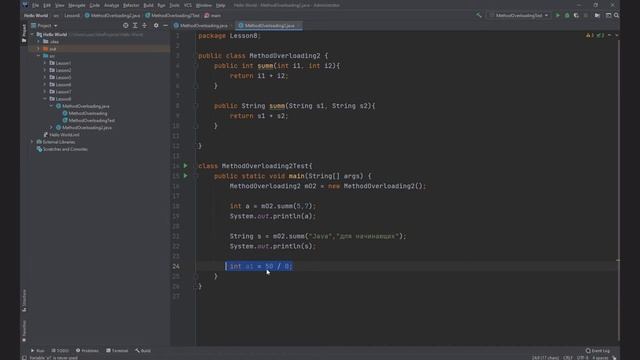Viewport: 640px width, 360px height.
Task: Open the View menu
Action: coord(60,5)
